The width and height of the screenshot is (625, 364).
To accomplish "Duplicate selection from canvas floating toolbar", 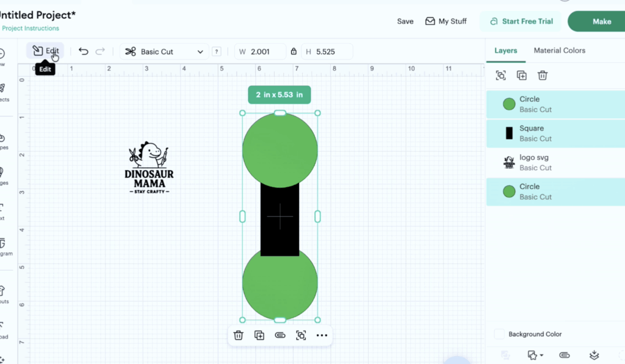I will click(x=259, y=335).
